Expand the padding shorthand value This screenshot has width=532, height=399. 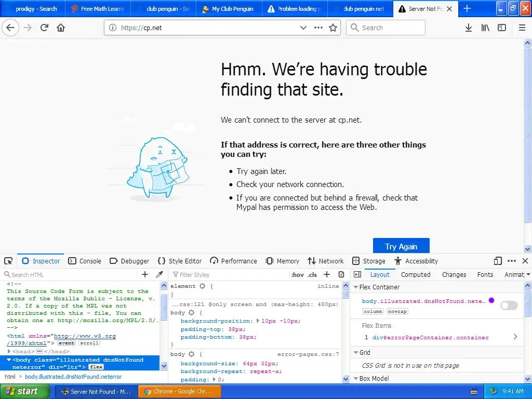[x=214, y=379]
